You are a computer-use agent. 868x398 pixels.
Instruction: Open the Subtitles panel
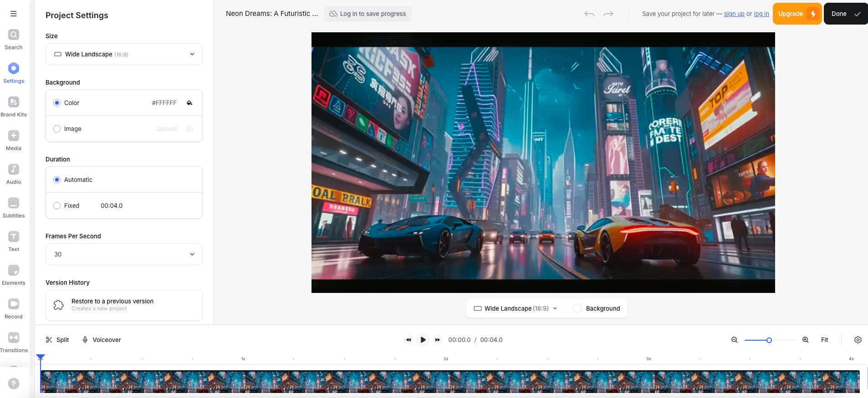tap(14, 208)
